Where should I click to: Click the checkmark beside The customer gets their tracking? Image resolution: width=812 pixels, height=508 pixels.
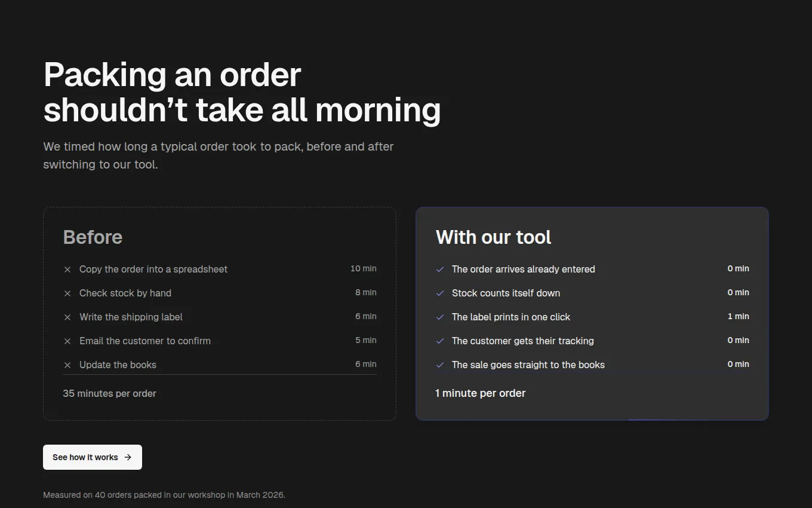(x=440, y=341)
